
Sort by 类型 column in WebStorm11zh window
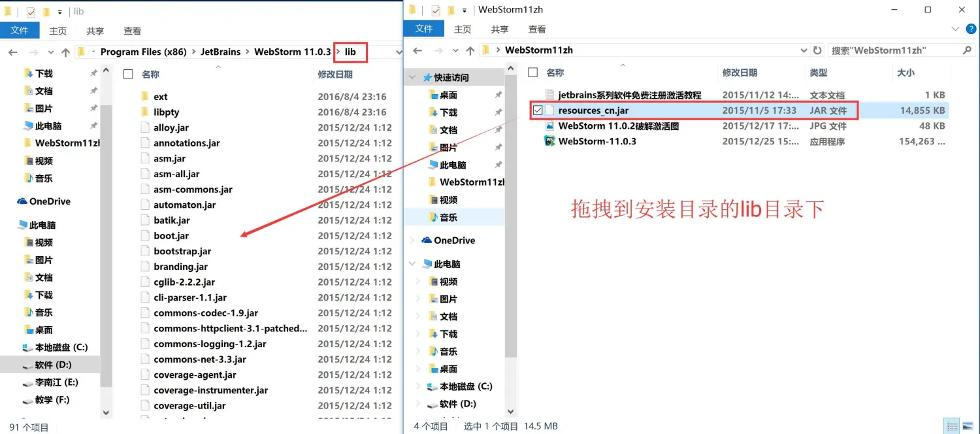coord(819,73)
